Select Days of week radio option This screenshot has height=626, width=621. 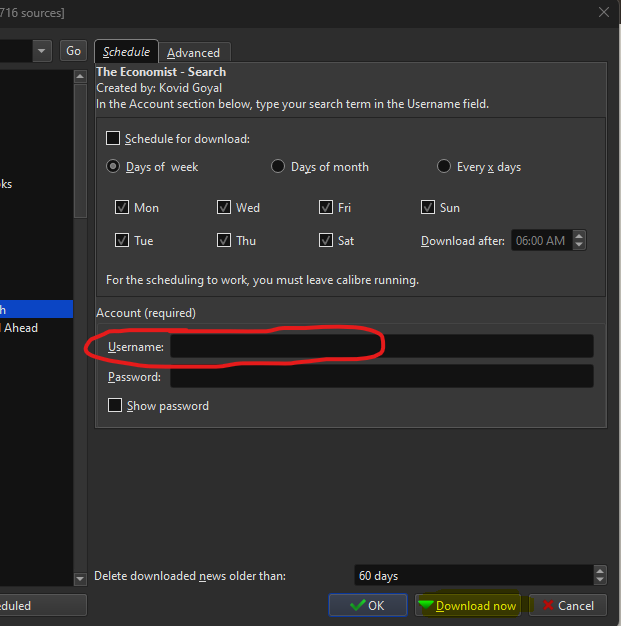(x=113, y=166)
